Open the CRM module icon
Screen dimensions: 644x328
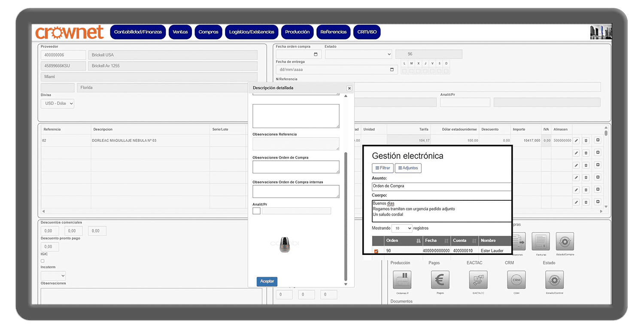(516, 280)
